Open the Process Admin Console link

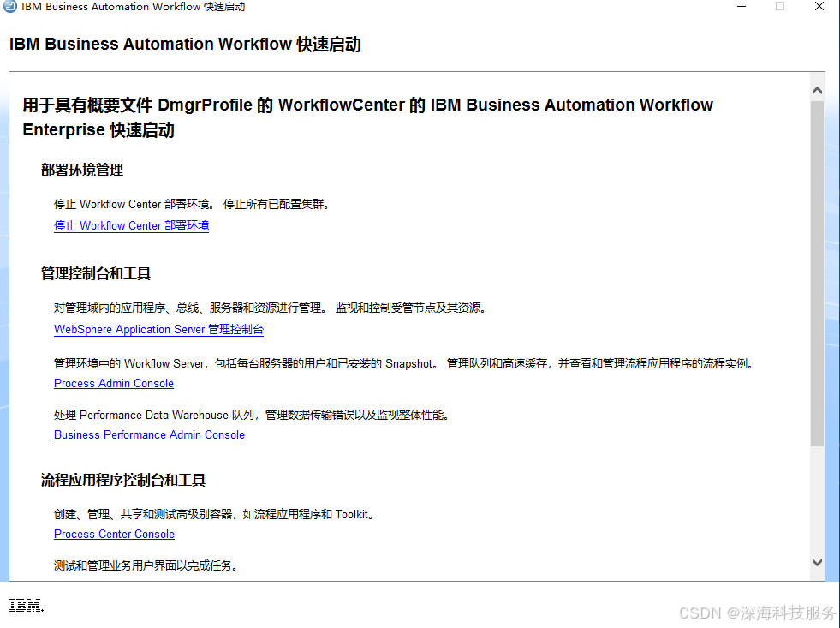click(114, 384)
